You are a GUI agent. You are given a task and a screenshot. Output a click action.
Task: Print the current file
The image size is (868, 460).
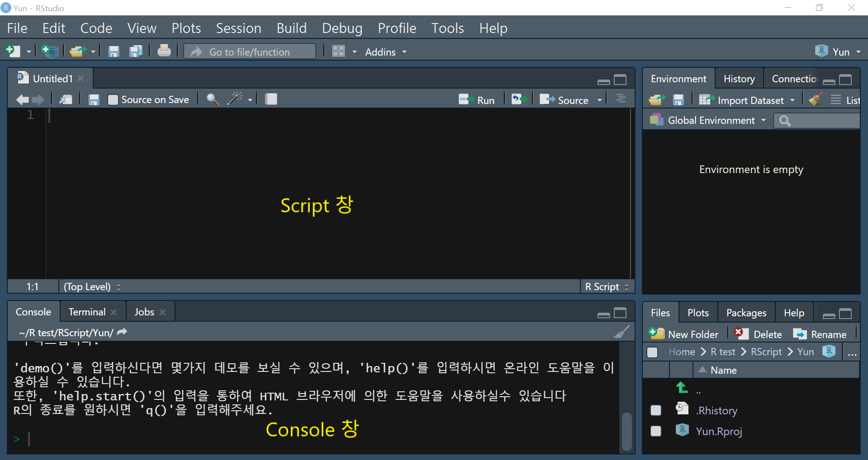pyautogui.click(x=164, y=51)
